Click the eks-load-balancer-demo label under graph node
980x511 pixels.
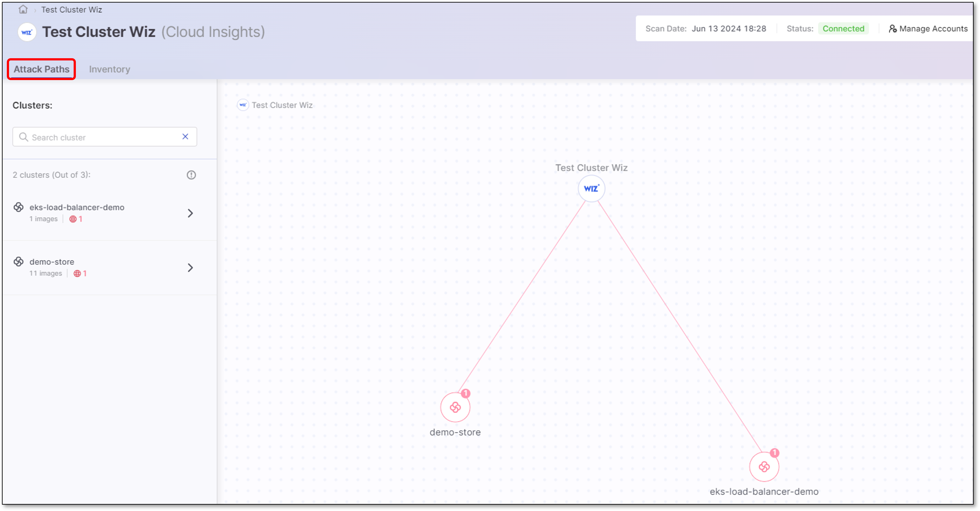coord(764,492)
